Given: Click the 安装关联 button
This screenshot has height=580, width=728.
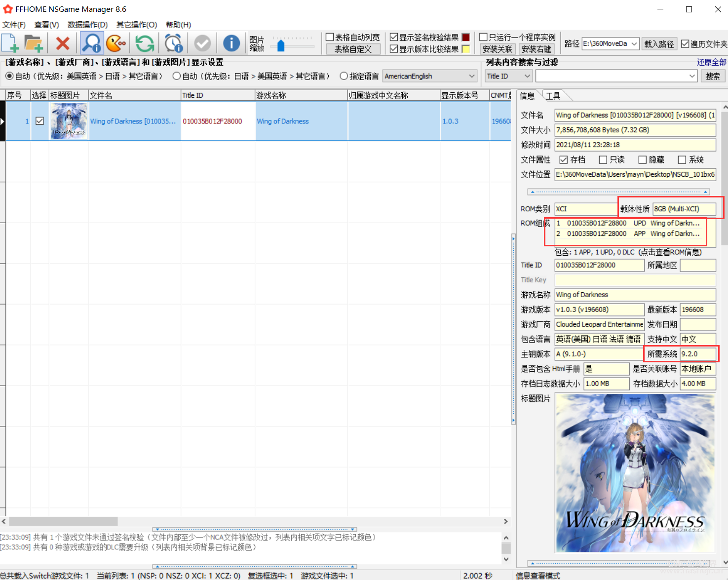Looking at the screenshot, I should pos(498,49).
